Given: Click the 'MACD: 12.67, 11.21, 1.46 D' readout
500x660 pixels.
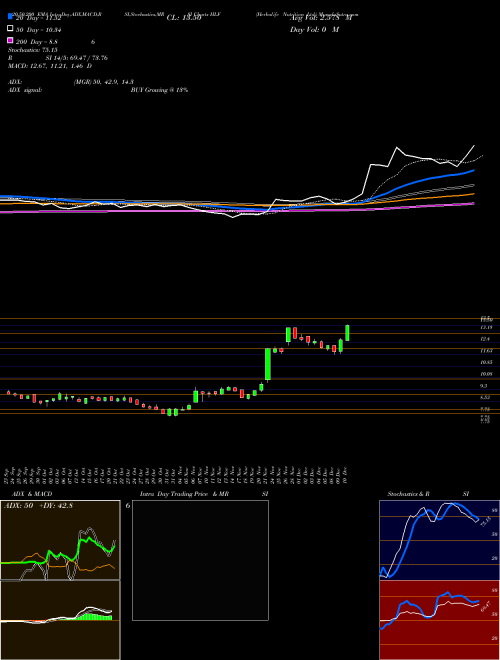Looking at the screenshot, I should click(x=50, y=66).
